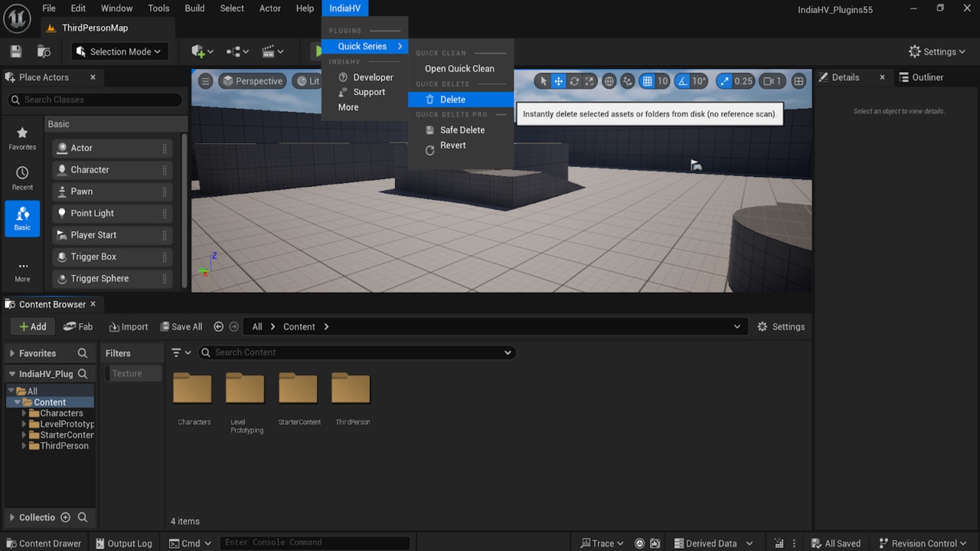Image resolution: width=980 pixels, height=551 pixels.
Task: Open the scale snap value 0.25
Action: point(743,81)
